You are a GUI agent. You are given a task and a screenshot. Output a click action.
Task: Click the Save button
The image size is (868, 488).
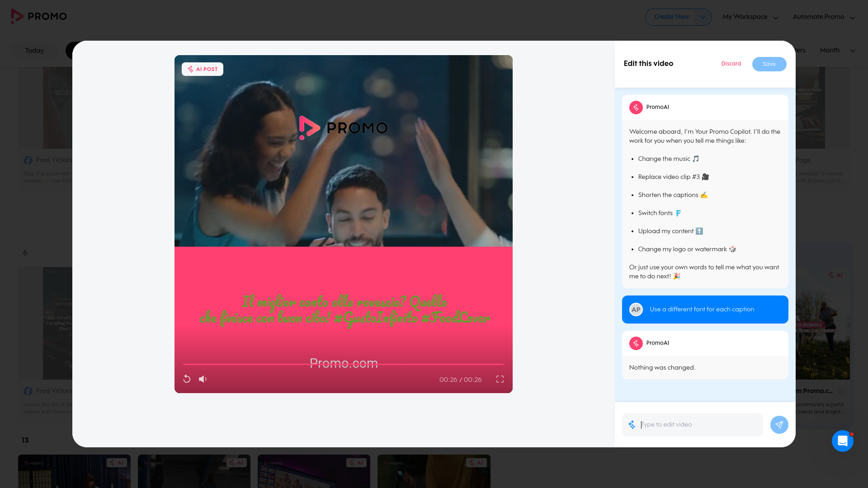point(769,64)
